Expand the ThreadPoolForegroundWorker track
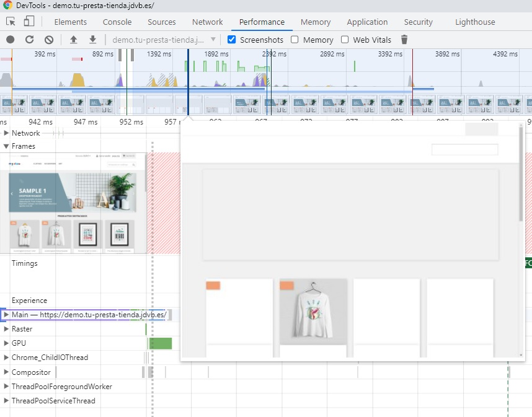The width and height of the screenshot is (532, 417). click(x=6, y=386)
